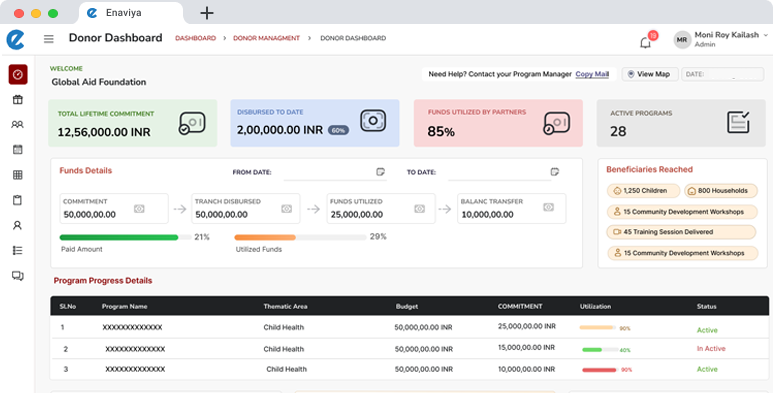Expand the Moni Roy Kailash account dropdown

(766, 35)
